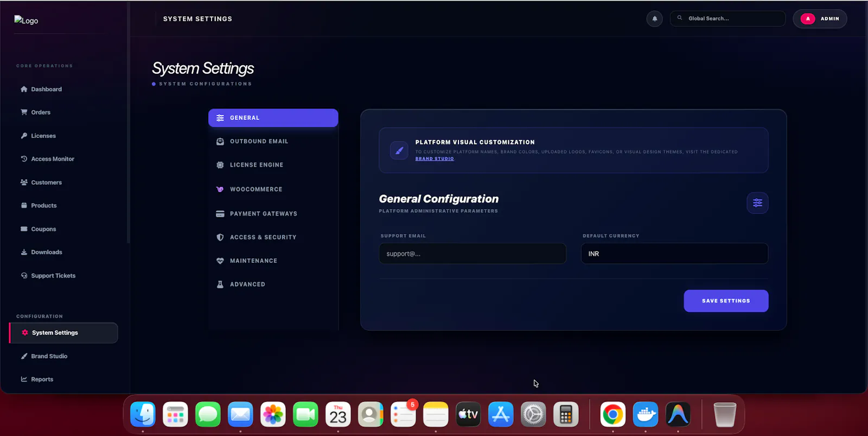Go to Access & Security tab
Screen dimensions: 868x436
pyautogui.click(x=273, y=237)
